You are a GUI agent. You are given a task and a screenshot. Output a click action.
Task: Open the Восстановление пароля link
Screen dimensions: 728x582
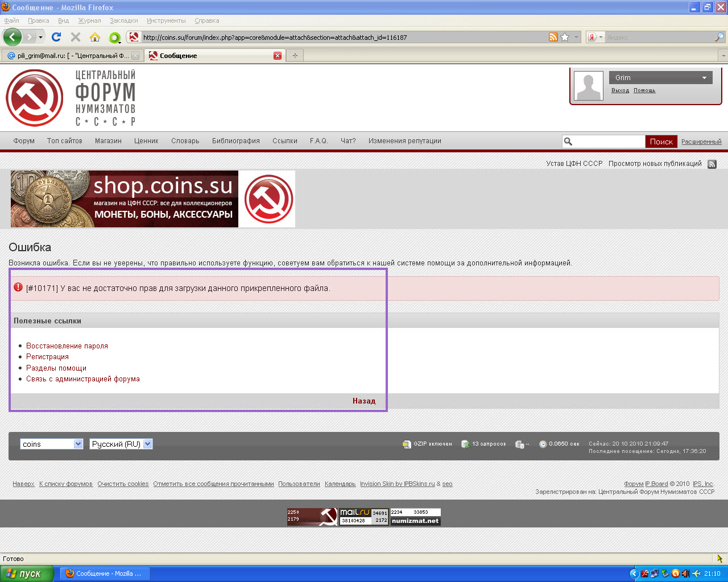(67, 346)
